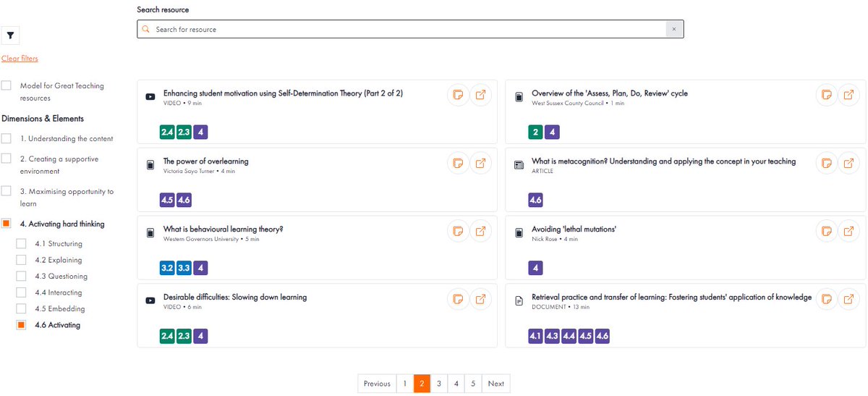Click 4.6 tag on metacognition article
Viewport: 868px width, 396px height.
pos(536,200)
